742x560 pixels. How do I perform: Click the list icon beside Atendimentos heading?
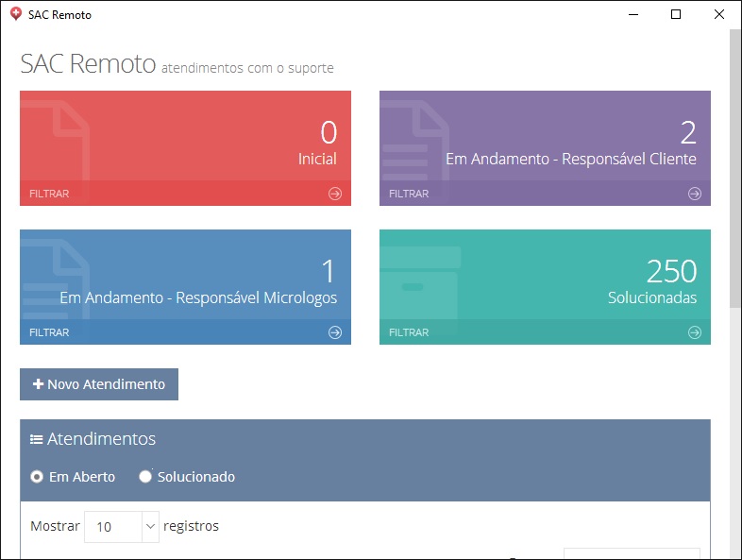pyautogui.click(x=36, y=439)
